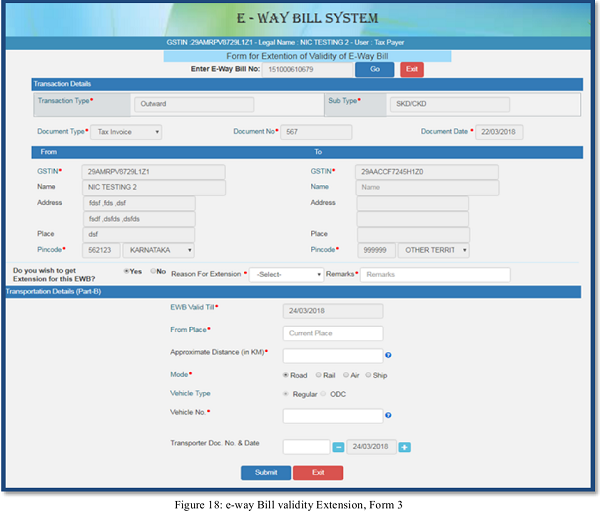Click help icon beside Approximate Distance field
Screen dimensions: 600x514
point(388,355)
